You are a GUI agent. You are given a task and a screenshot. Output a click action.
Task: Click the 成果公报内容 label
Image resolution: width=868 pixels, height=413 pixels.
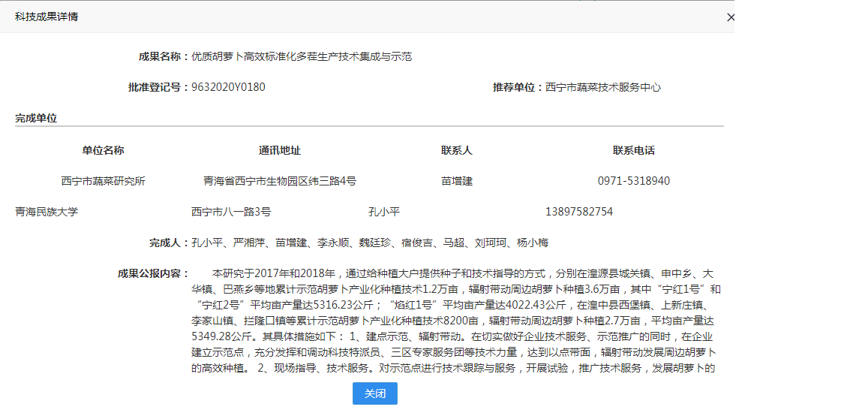point(153,273)
